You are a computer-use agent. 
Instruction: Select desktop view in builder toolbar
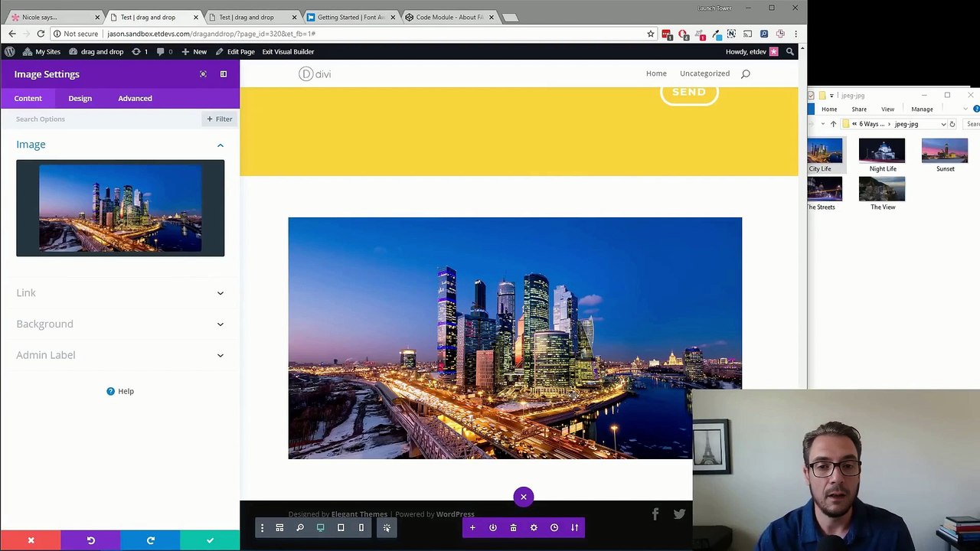(320, 527)
